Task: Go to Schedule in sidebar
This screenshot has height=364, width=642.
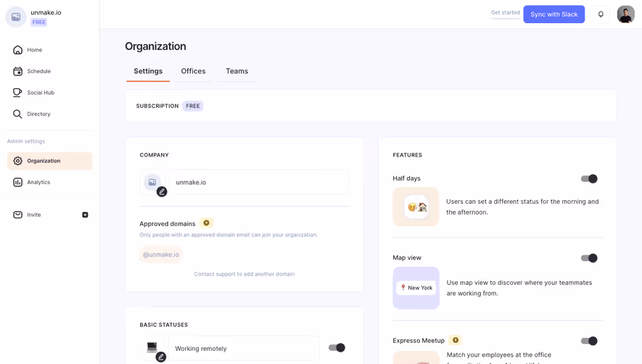Action: [x=39, y=71]
